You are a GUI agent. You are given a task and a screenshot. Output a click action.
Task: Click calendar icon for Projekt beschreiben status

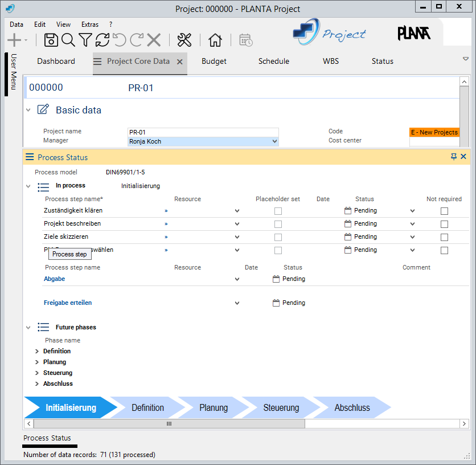348,223
